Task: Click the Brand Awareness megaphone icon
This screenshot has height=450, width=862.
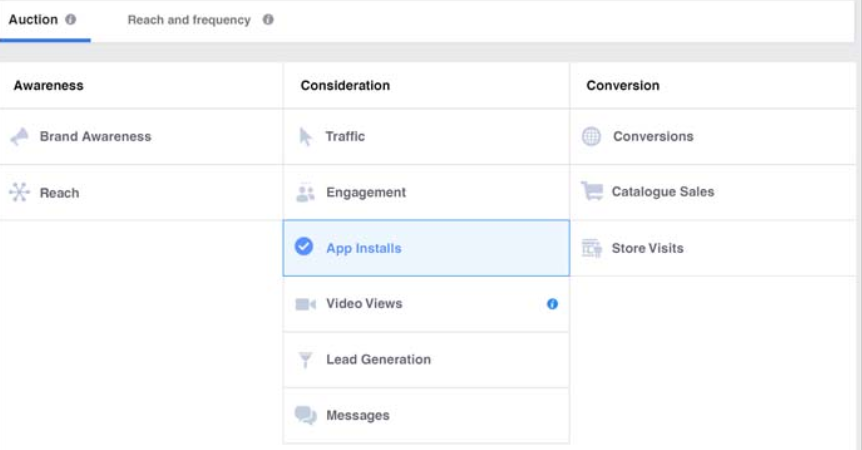Action: pyautogui.click(x=20, y=137)
